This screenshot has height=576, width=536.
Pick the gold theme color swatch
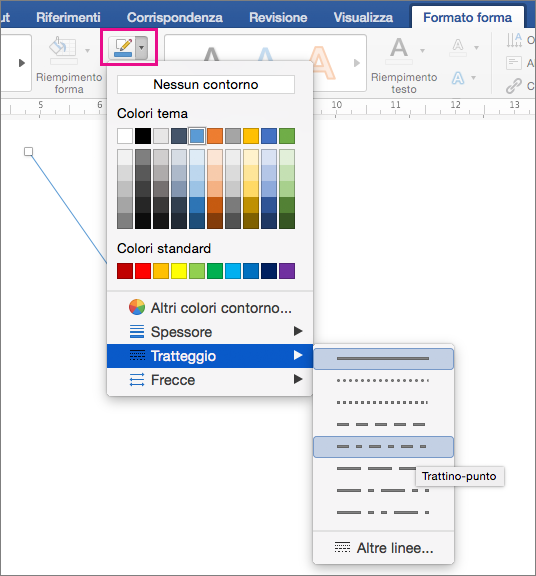(x=251, y=136)
